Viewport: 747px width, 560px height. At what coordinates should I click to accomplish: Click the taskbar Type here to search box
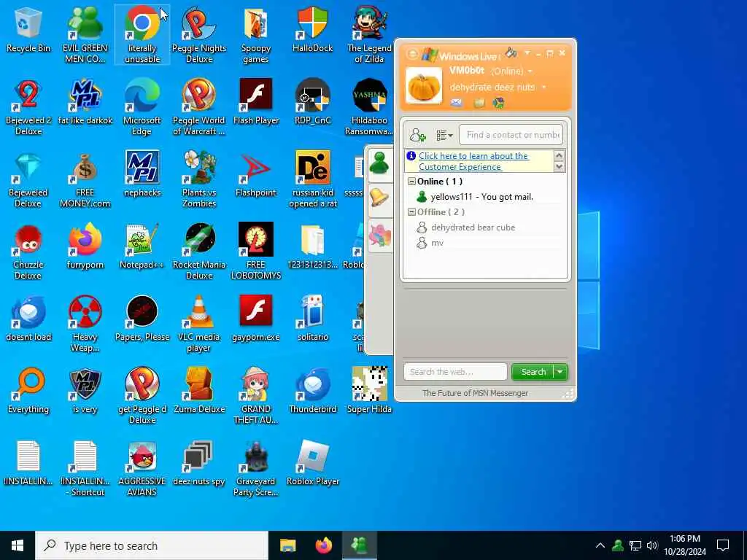tap(152, 545)
